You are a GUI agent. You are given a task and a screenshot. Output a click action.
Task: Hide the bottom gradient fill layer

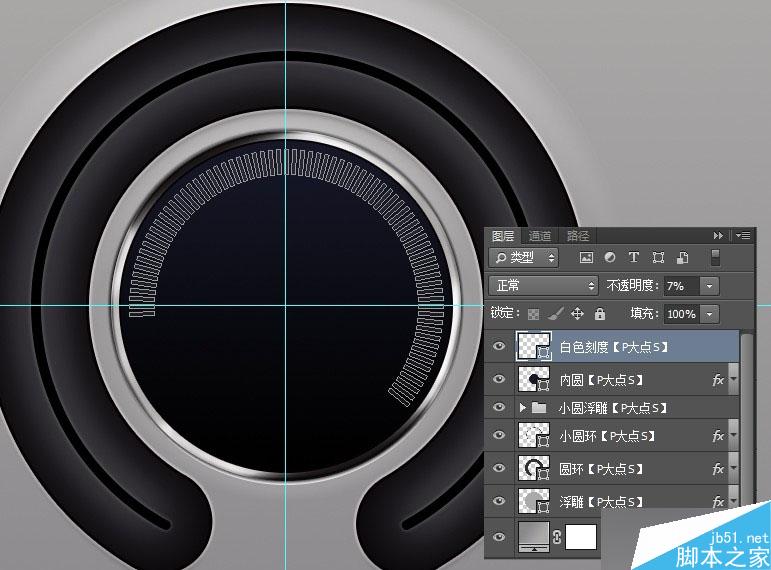[x=499, y=537]
